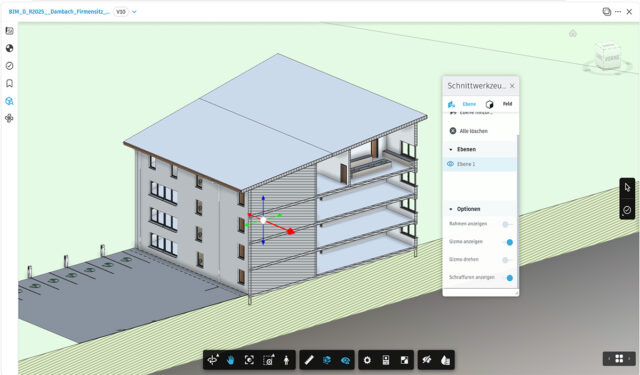Select the Zoom window tool

tap(268, 359)
